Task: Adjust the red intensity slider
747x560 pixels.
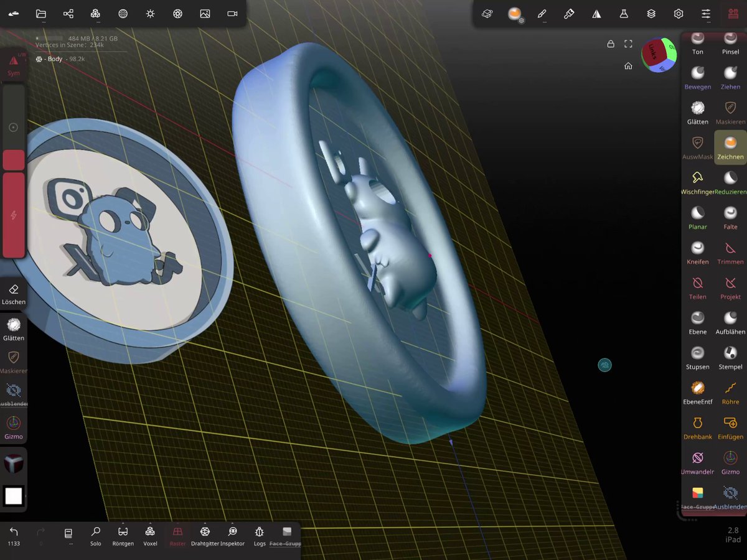Action: pyautogui.click(x=14, y=215)
